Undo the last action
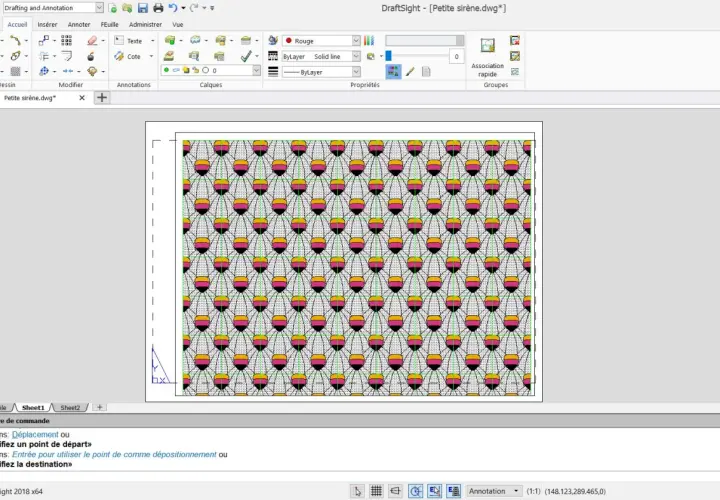 click(173, 8)
